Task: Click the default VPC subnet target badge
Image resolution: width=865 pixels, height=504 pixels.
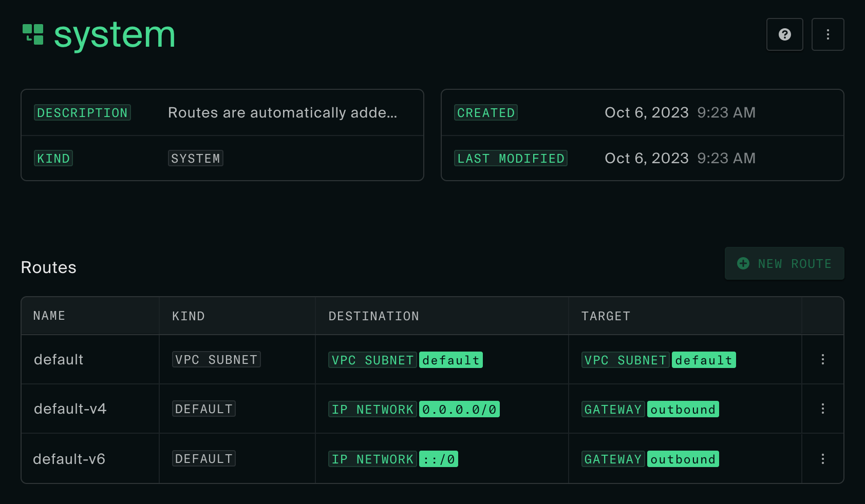Action: coord(704,360)
